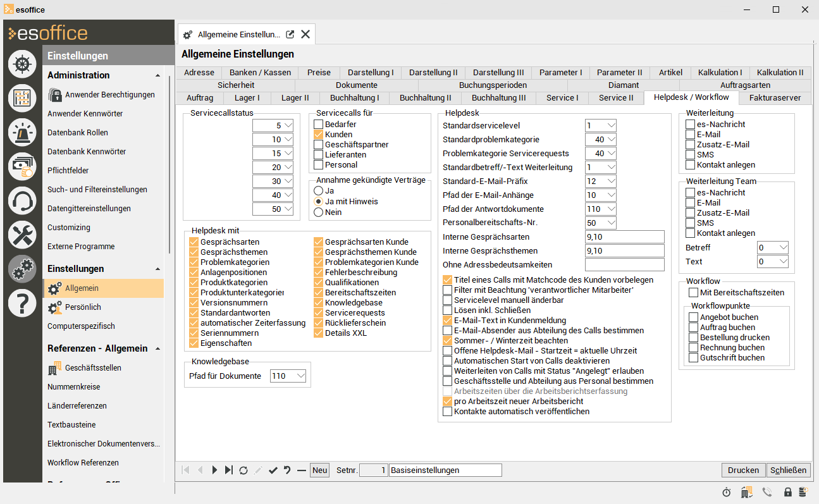The height and width of the screenshot is (504, 819).
Task: Click the database stack icon in status bar
Action: point(803,492)
